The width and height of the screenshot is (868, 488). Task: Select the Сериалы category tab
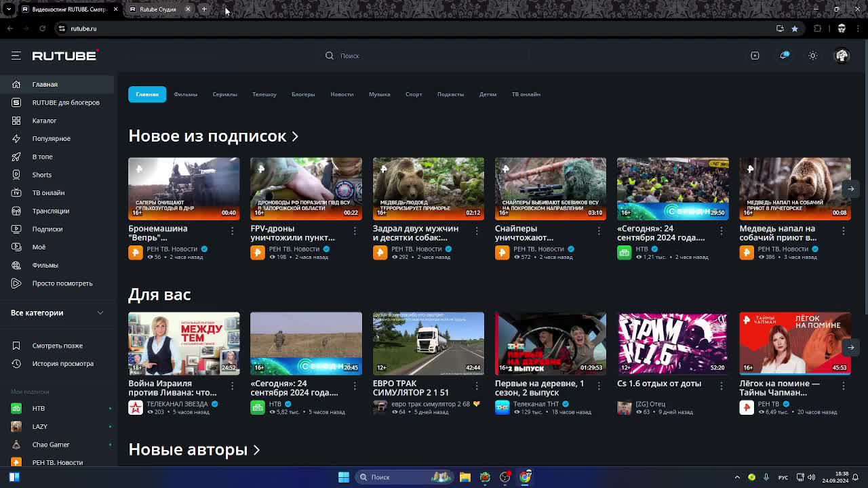[224, 94]
